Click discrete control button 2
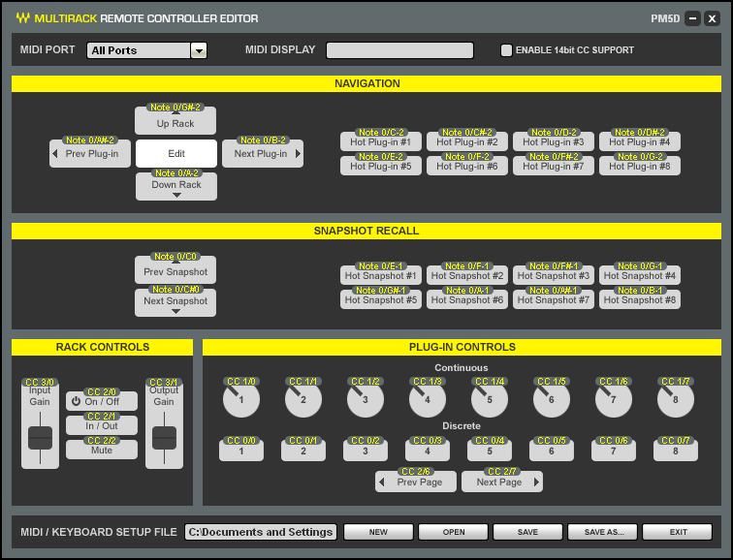Screen dimensions: 733x560 click(x=303, y=451)
